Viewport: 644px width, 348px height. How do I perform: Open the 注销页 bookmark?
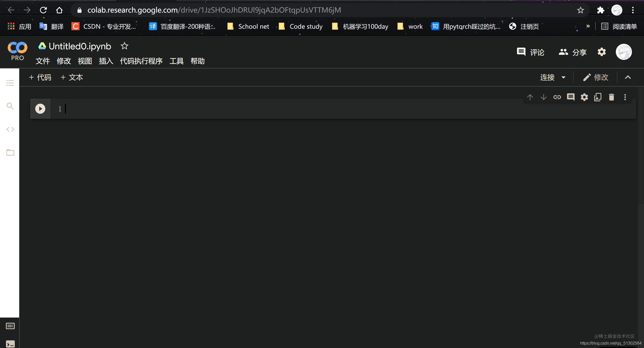(x=524, y=26)
